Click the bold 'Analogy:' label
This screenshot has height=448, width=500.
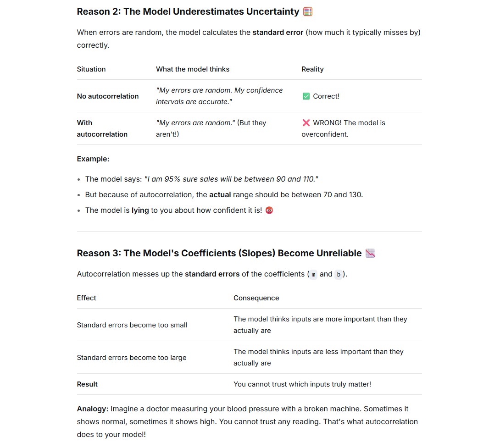pyautogui.click(x=93, y=409)
